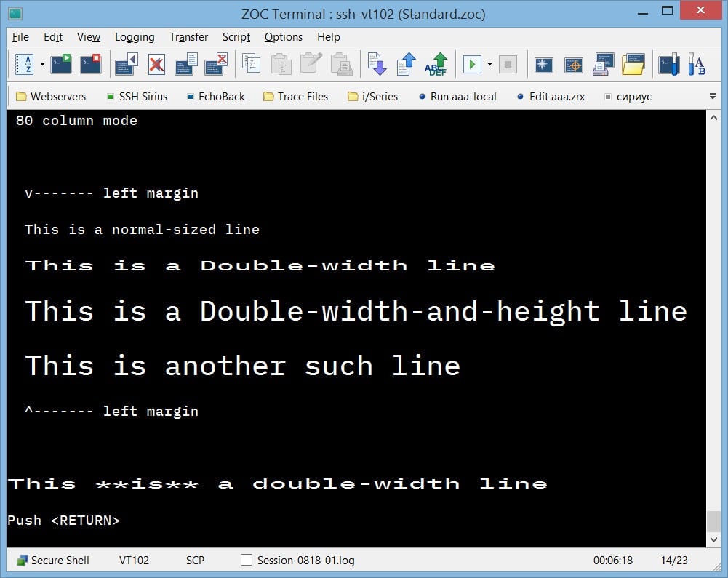The image size is (728, 578).
Task: Click the text tube A-B icon
Action: (697, 64)
